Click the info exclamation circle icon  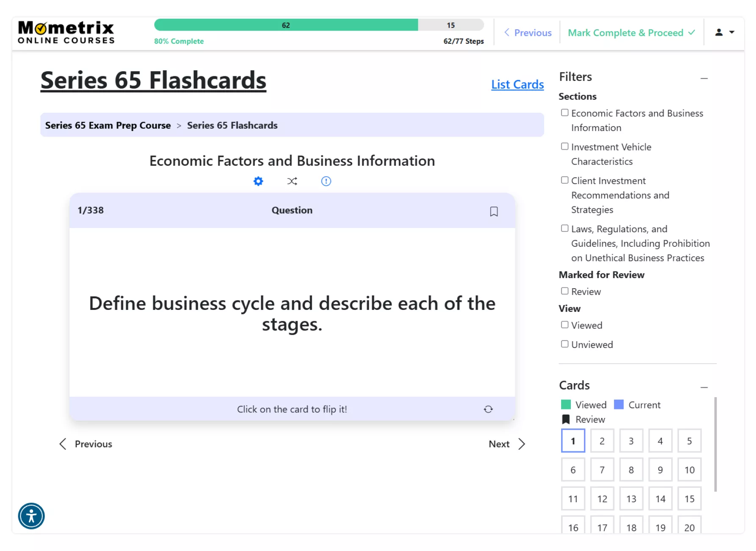point(326,181)
